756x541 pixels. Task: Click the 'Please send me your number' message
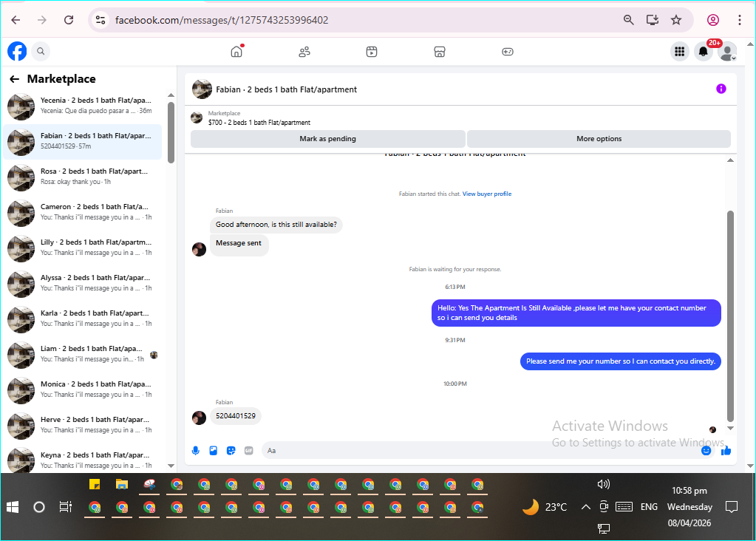click(x=621, y=361)
